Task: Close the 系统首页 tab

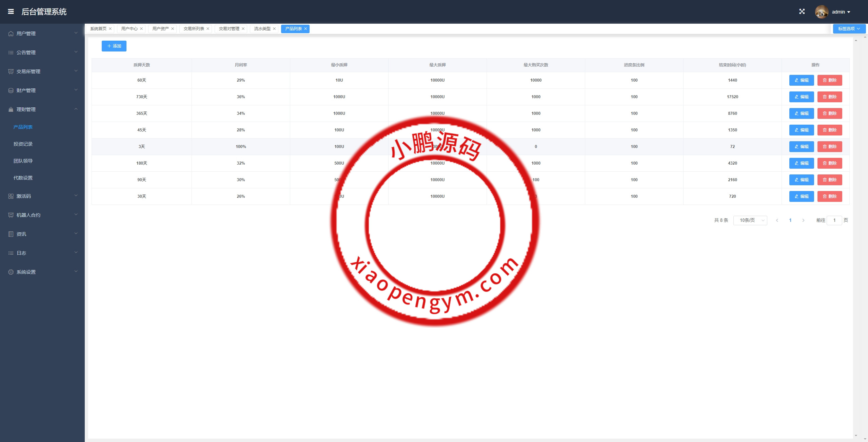Action: tap(110, 29)
